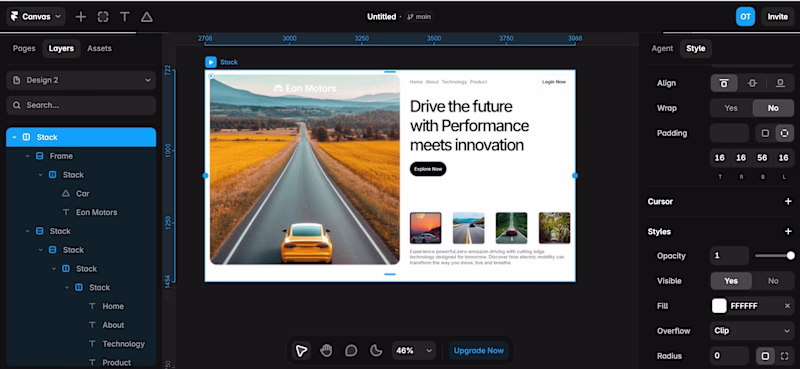Open the Design 2 page dropdown
The image size is (800, 369).
point(81,80)
